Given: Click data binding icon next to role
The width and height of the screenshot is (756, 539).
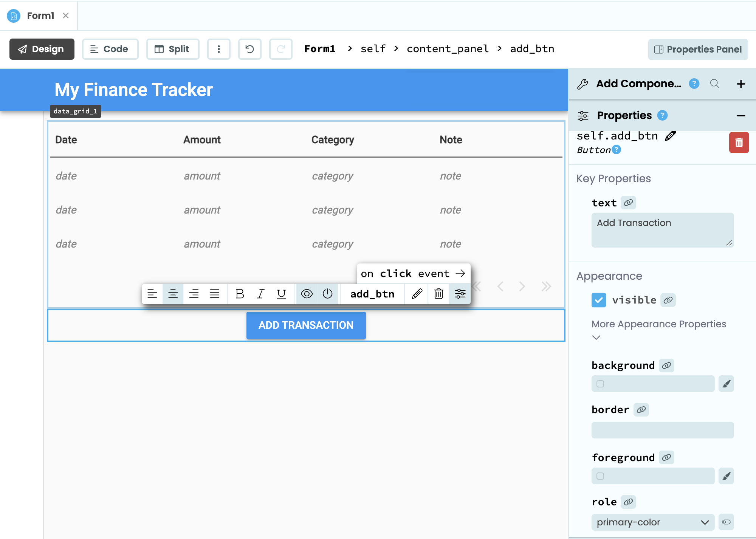Looking at the screenshot, I should [628, 502].
